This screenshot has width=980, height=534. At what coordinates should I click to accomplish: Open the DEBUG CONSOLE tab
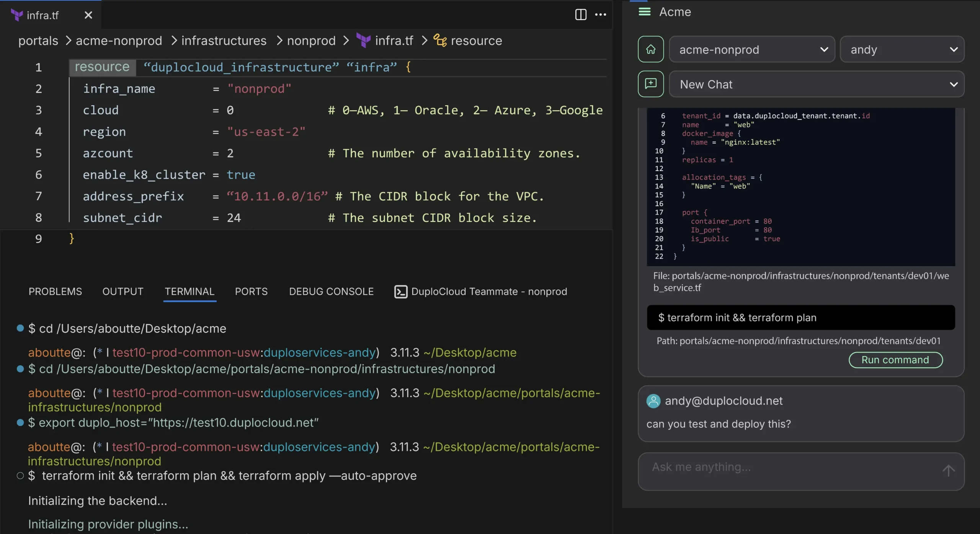click(331, 291)
